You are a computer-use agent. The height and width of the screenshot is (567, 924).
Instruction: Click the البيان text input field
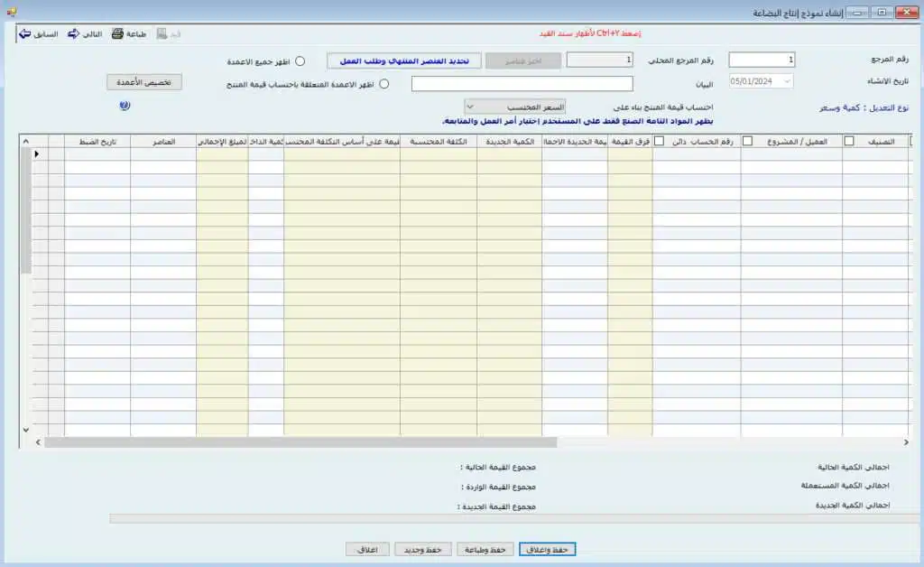[522, 84]
